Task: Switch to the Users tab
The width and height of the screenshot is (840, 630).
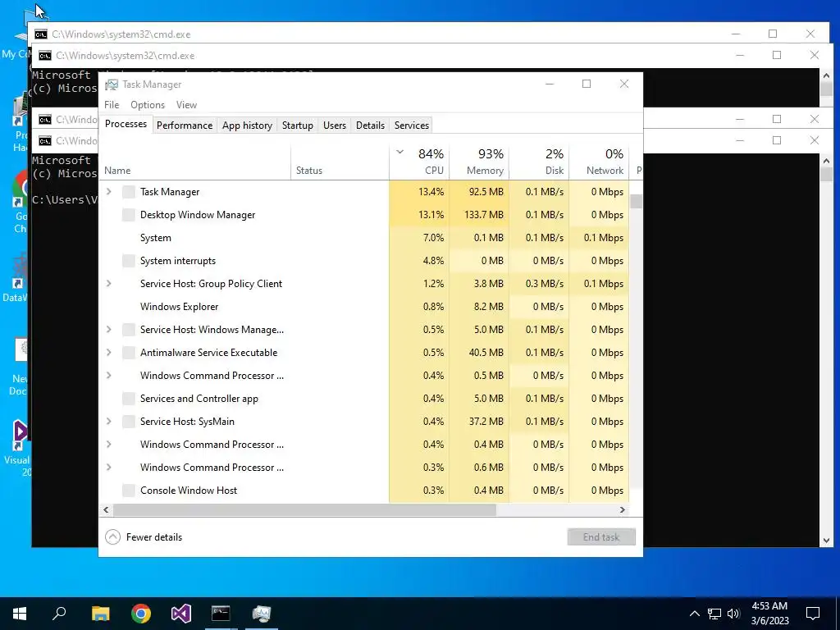Action: click(x=335, y=126)
